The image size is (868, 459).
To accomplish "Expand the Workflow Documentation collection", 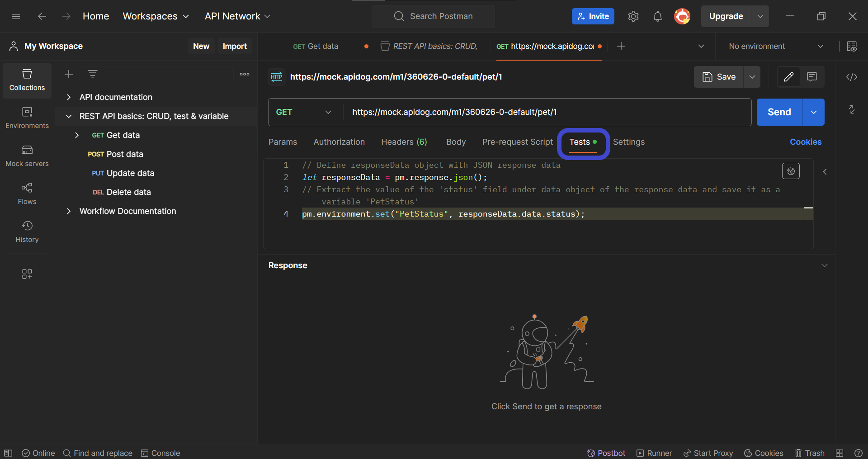I will pyautogui.click(x=69, y=211).
